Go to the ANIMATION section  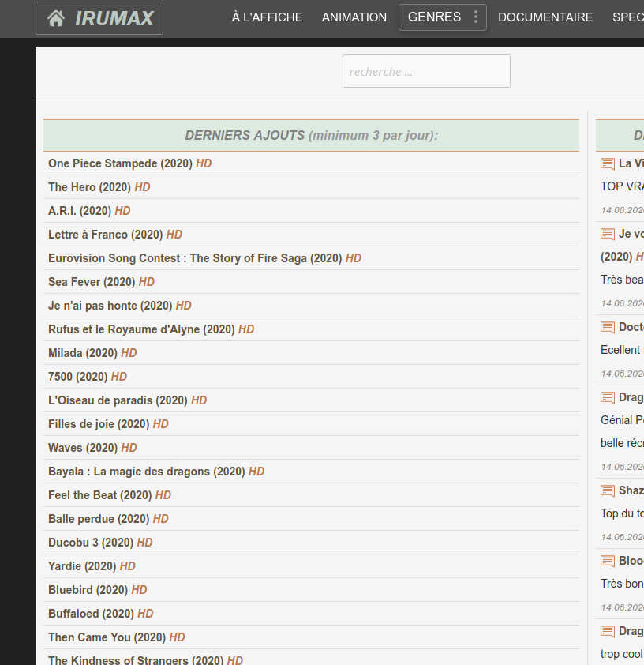click(x=354, y=17)
